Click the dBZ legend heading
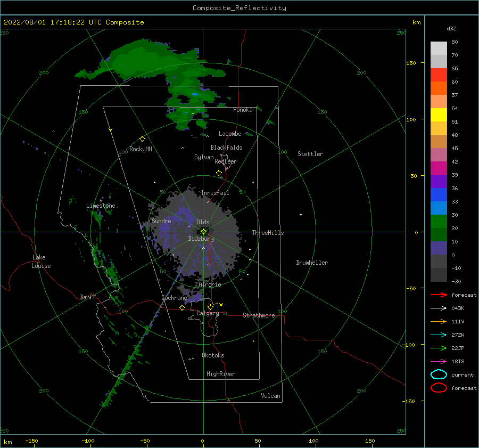Image resolution: width=479 pixels, height=448 pixels. [451, 29]
